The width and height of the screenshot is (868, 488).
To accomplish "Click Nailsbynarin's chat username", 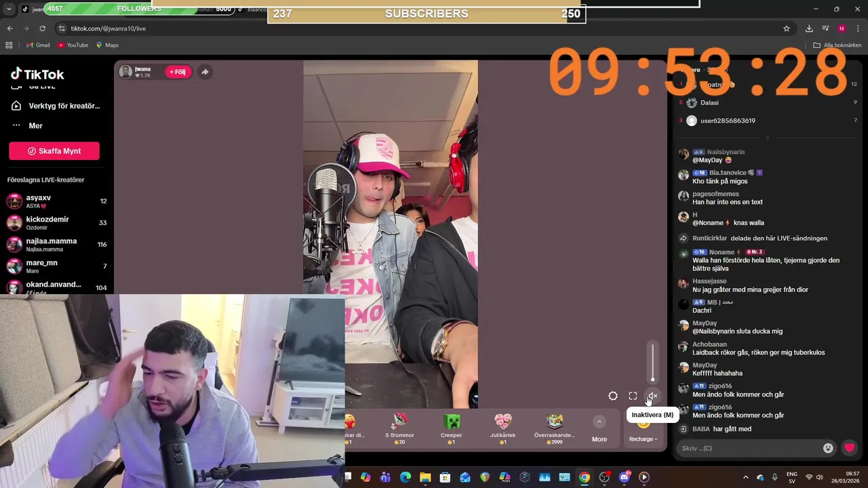I will tap(726, 152).
